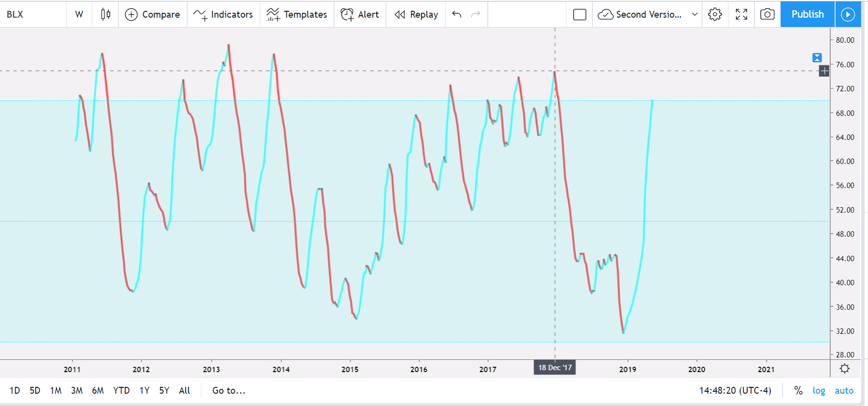The image size is (868, 406).
Task: Open the BLX symbol search
Action: coord(15,14)
